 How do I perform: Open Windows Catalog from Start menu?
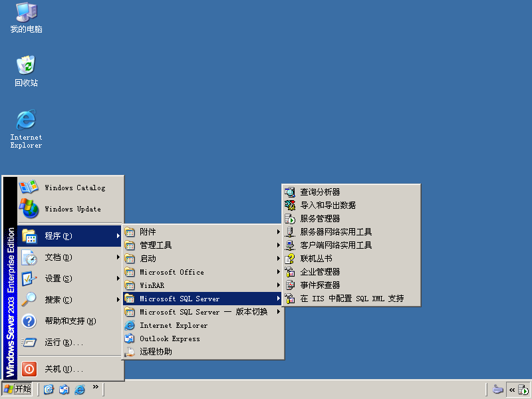70,188
